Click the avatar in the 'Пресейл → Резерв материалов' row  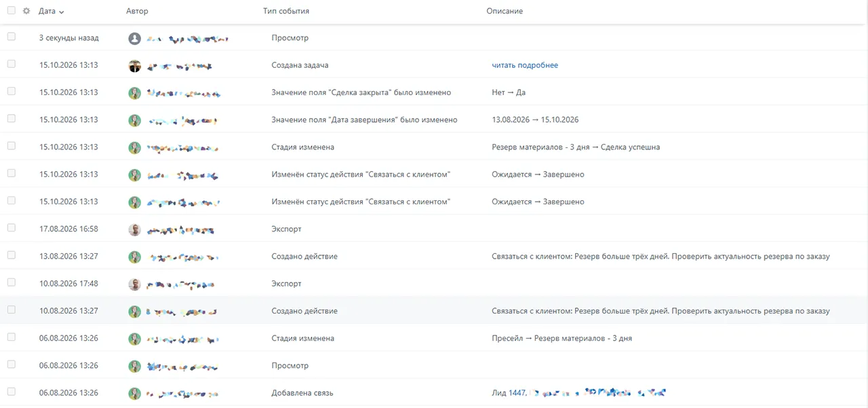click(135, 338)
